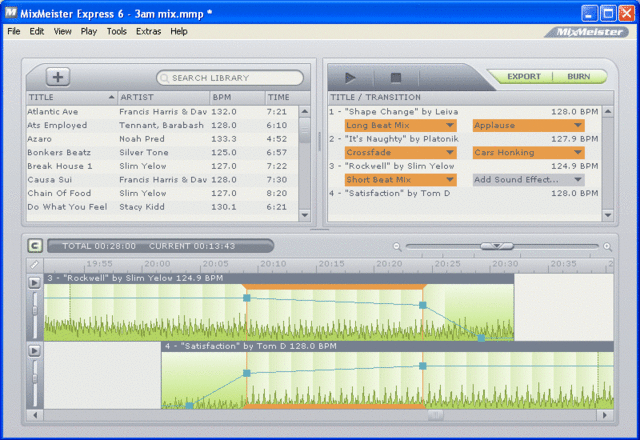Open the Tools menu
The width and height of the screenshot is (640, 440).
(x=117, y=31)
